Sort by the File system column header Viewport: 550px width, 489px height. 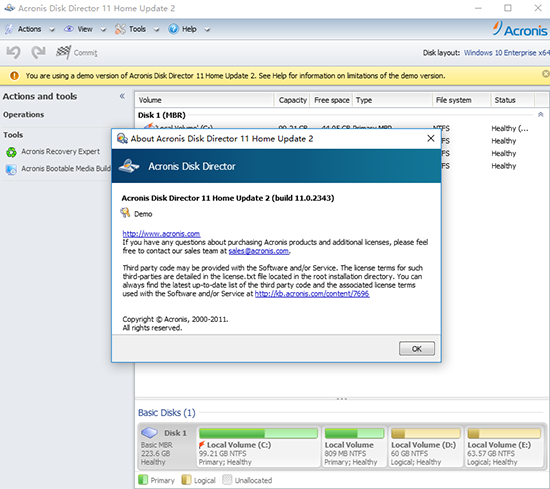pos(462,100)
